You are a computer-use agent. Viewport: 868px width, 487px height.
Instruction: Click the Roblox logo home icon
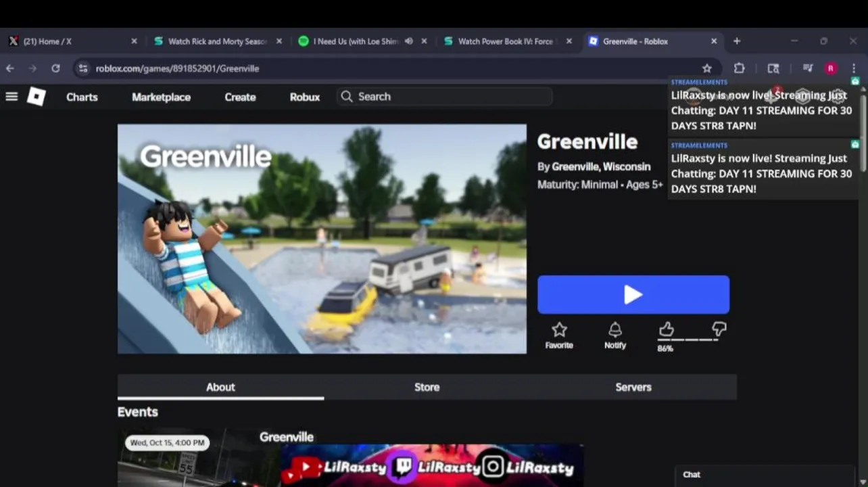[37, 97]
